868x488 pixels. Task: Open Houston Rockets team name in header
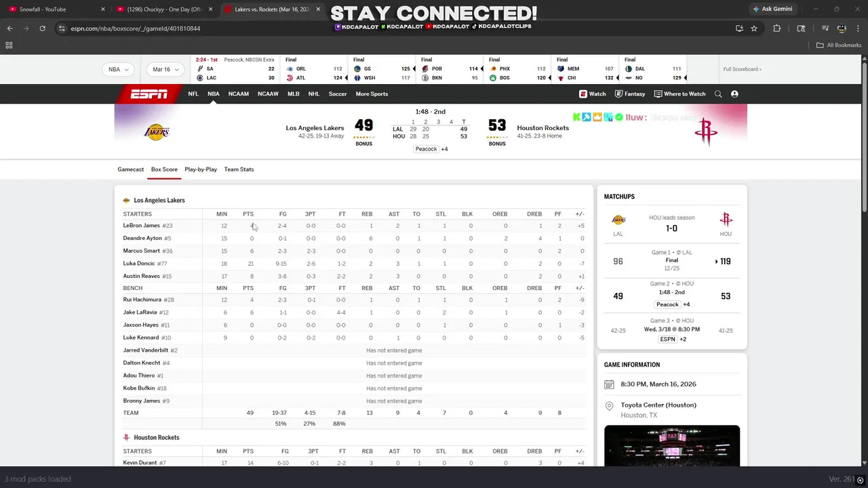tap(542, 128)
